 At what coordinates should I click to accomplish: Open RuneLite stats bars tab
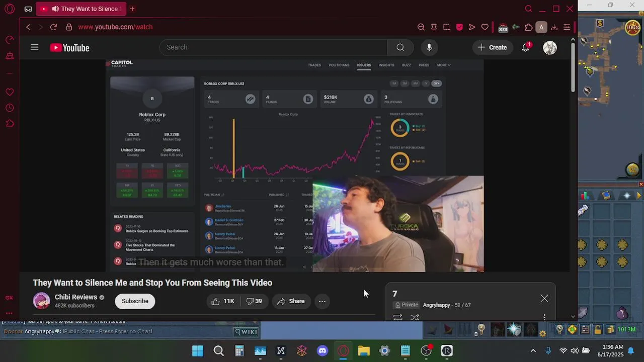(585, 196)
